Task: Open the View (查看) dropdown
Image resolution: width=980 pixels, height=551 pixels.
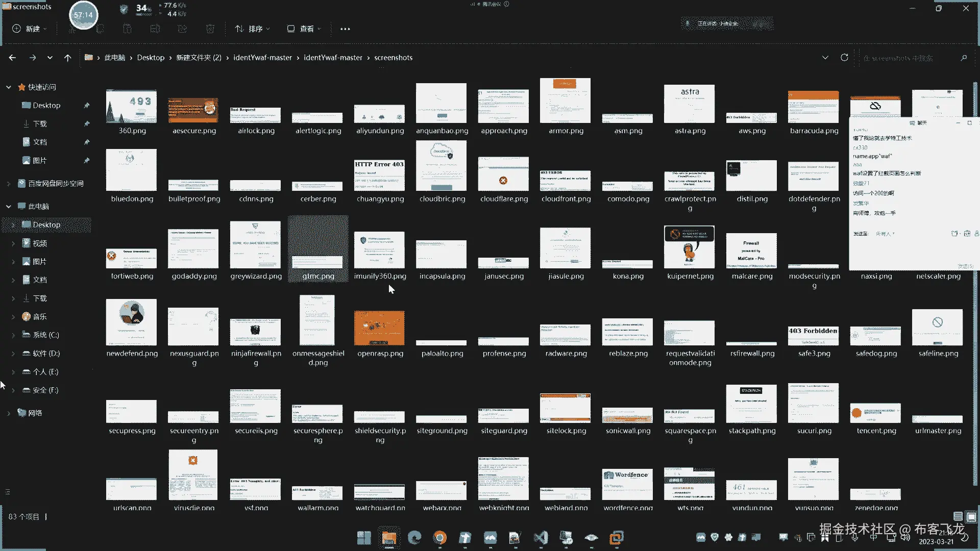Action: (x=304, y=29)
